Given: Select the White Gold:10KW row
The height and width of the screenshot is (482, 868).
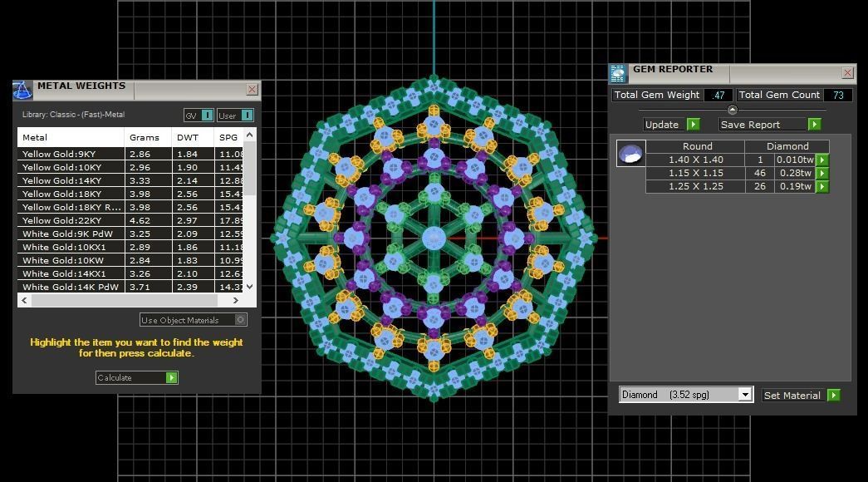Looking at the screenshot, I should [130, 260].
